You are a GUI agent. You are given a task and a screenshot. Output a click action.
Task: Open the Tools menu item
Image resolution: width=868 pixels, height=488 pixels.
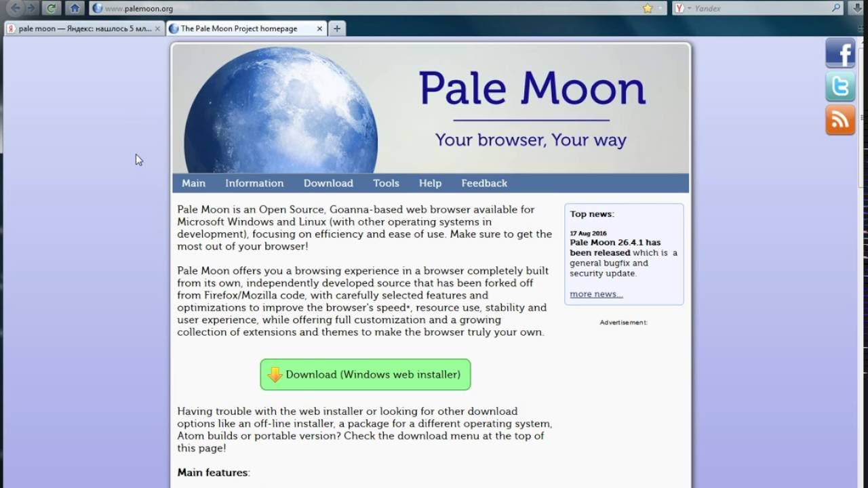[386, 183]
